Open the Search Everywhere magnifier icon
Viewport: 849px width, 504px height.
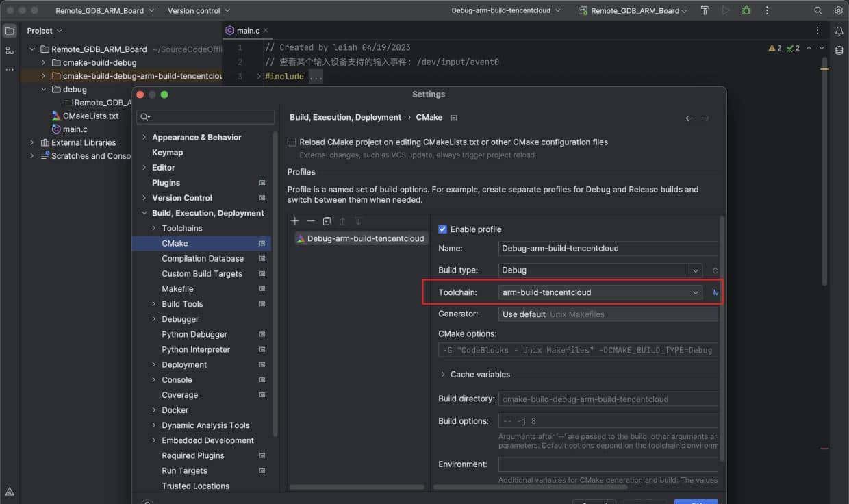click(x=818, y=10)
